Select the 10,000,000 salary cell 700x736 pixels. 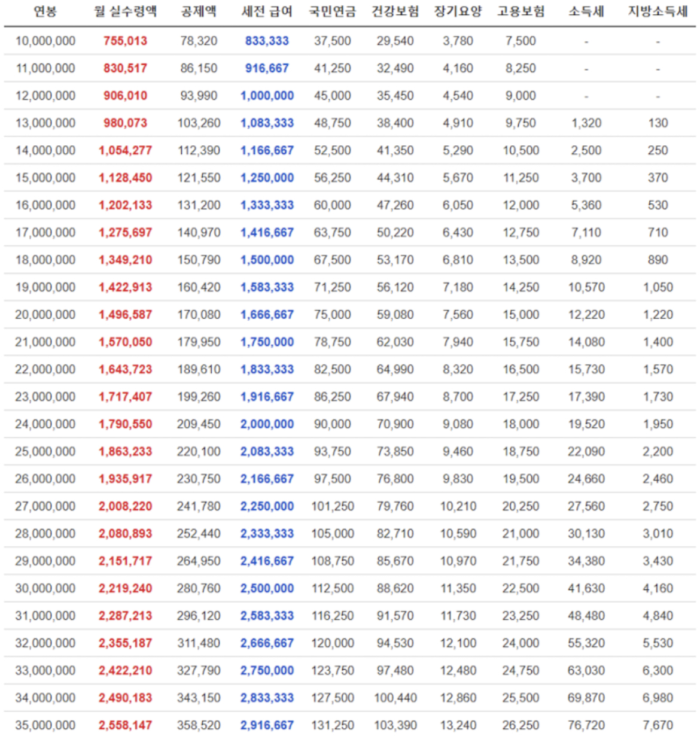pyautogui.click(x=45, y=41)
